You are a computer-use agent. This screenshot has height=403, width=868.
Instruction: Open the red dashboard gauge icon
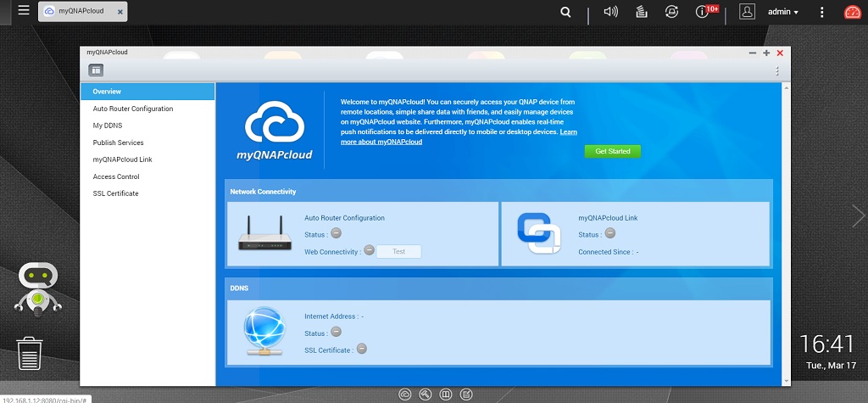853,12
